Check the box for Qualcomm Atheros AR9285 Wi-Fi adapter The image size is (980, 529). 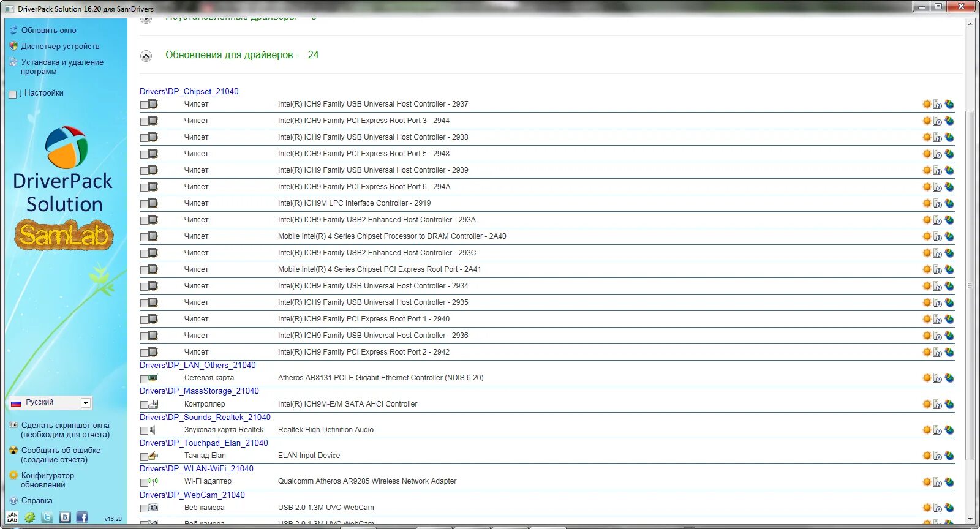[144, 482]
